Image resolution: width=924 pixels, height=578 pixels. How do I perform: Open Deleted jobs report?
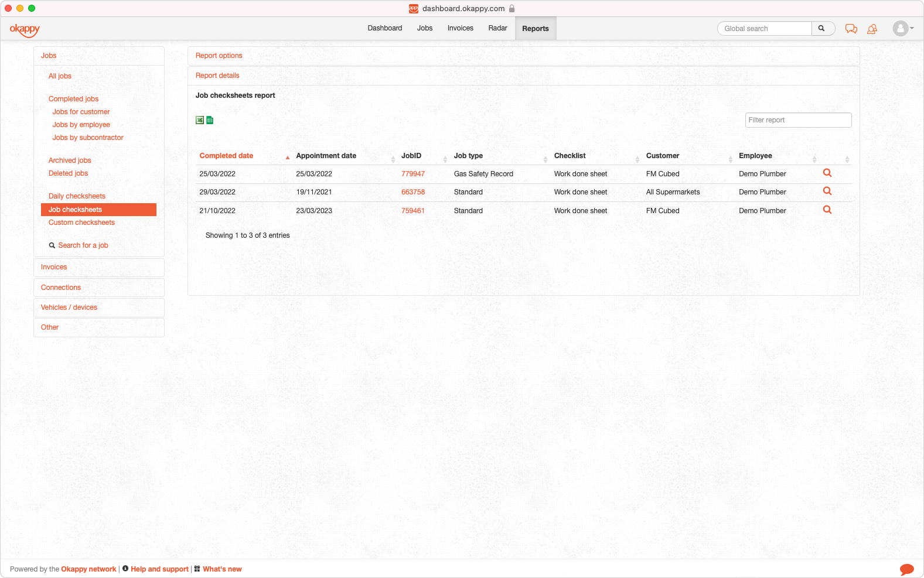pos(68,173)
